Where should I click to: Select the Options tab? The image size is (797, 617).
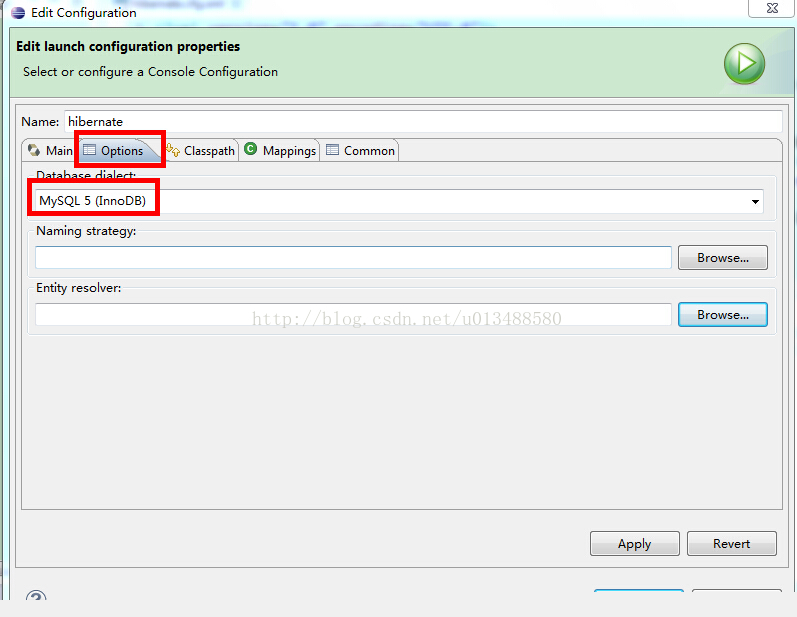(x=120, y=151)
